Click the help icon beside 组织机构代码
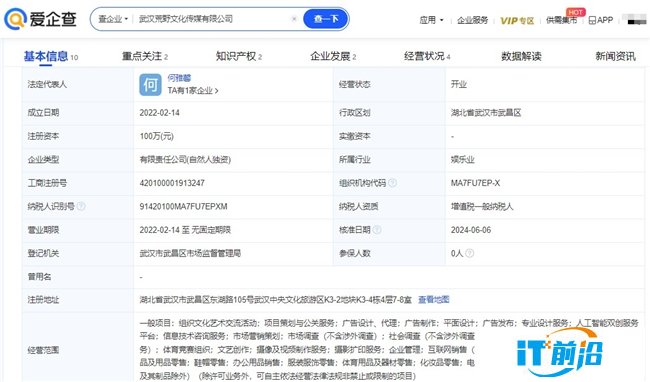Screen dimensions: 650x382 pyautogui.click(x=392, y=183)
